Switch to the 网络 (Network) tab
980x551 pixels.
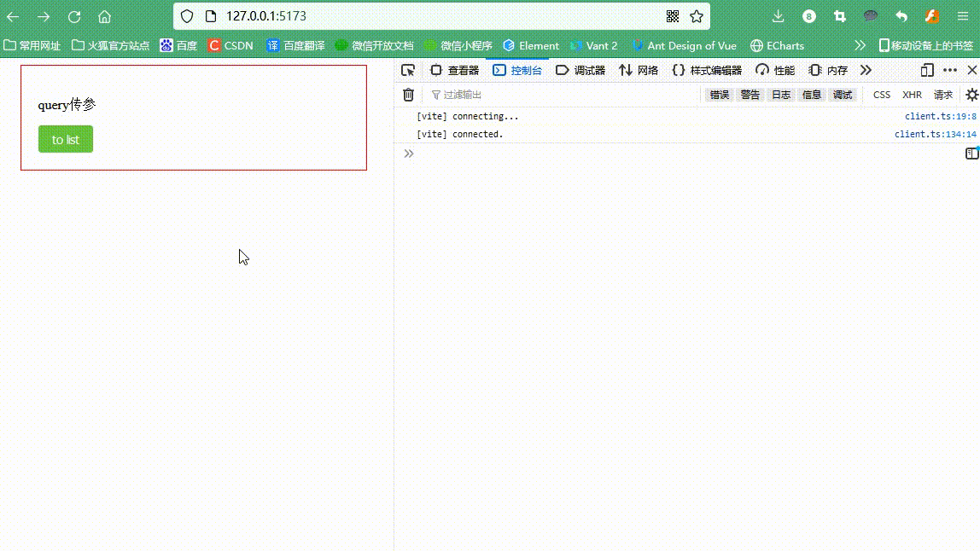coord(639,70)
